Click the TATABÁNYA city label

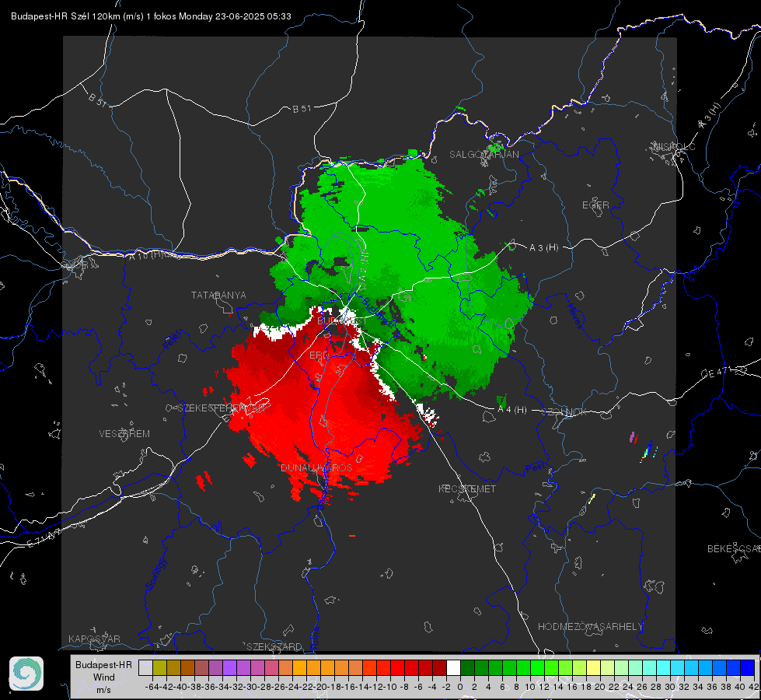pyautogui.click(x=218, y=295)
